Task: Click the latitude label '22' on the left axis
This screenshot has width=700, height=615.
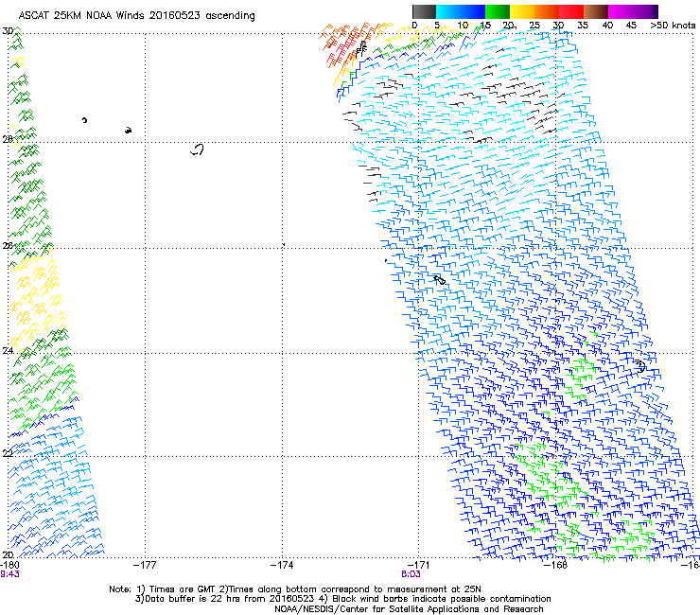Action: point(8,453)
